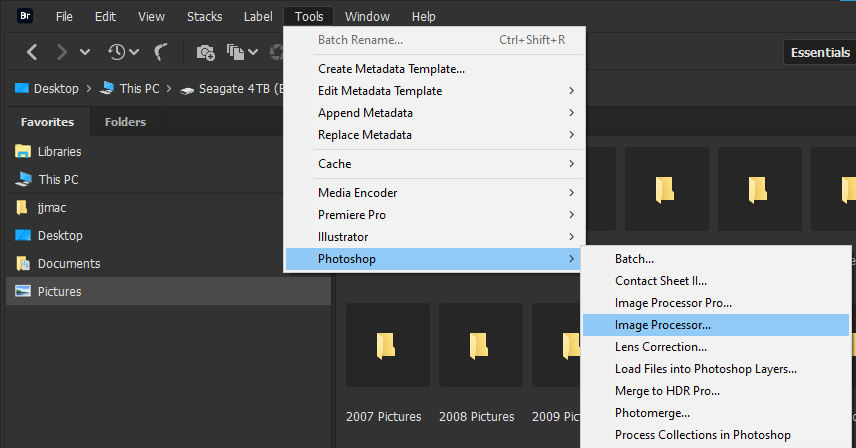Select Pictures in the Favorites list

click(x=59, y=292)
